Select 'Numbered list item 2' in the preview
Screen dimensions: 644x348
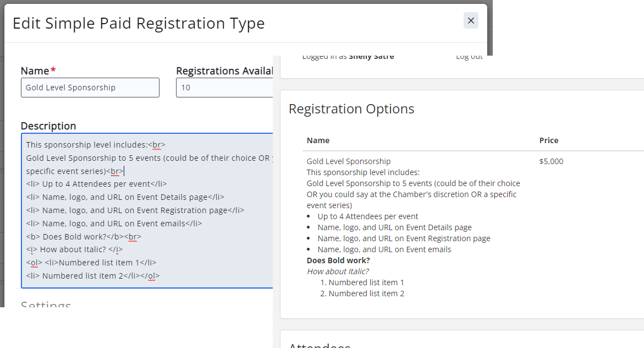(366, 293)
